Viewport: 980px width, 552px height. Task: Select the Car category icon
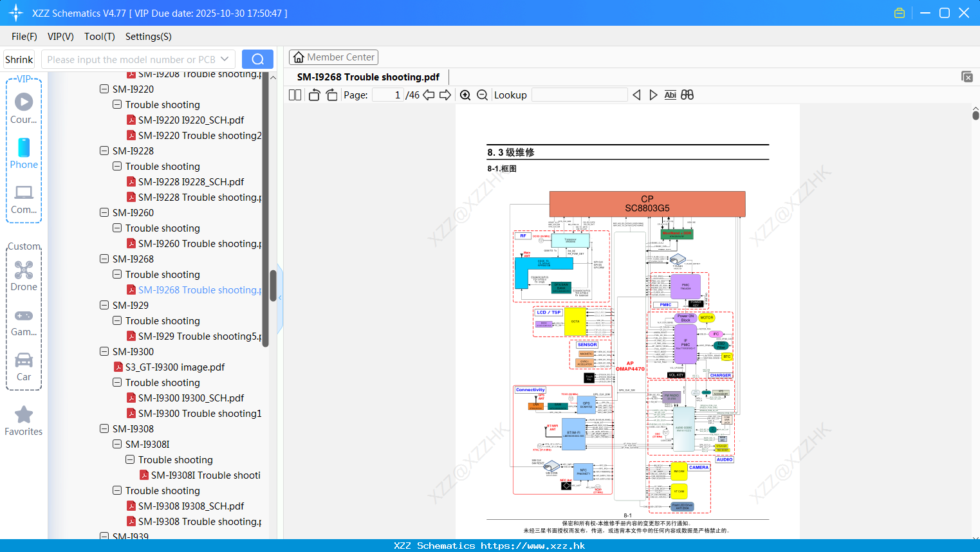pos(24,367)
